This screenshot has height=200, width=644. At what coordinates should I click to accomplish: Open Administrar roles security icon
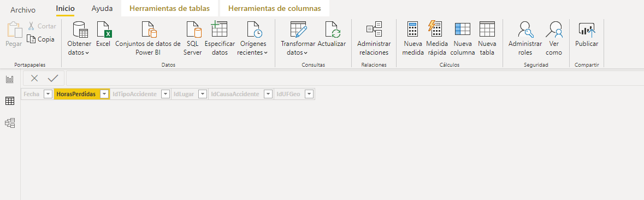click(x=525, y=30)
